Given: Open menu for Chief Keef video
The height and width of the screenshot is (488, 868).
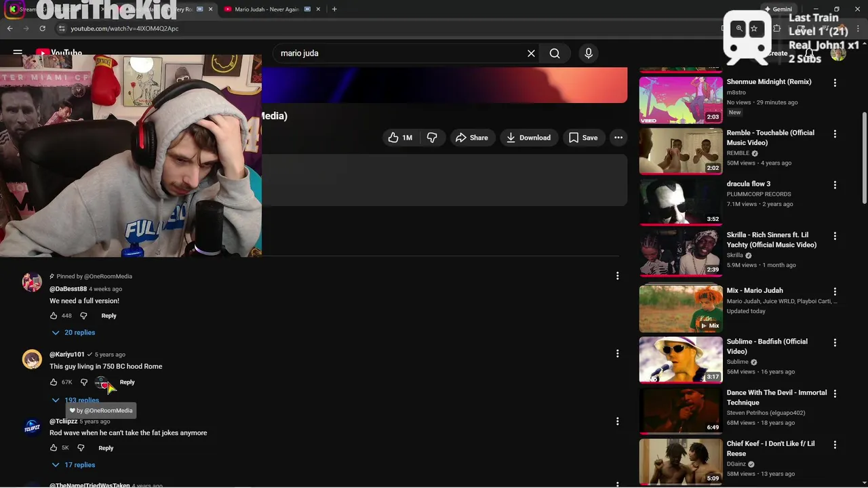Looking at the screenshot, I should (835, 445).
